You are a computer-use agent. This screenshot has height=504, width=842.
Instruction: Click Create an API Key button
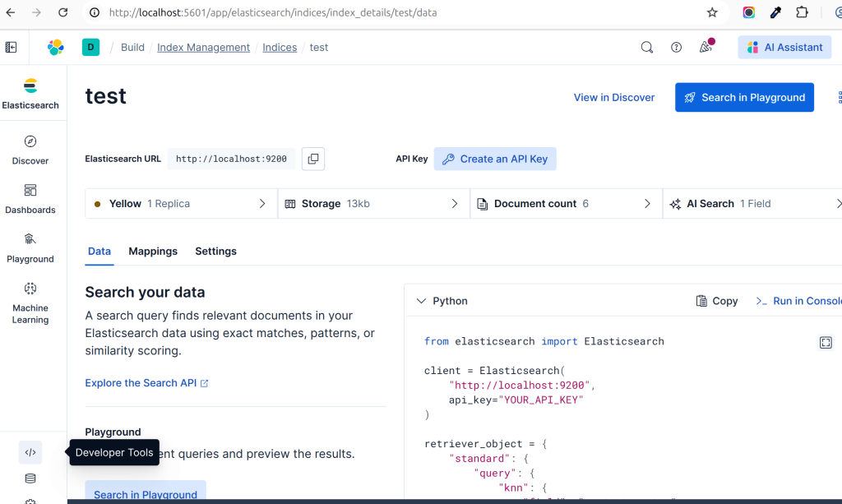495,159
